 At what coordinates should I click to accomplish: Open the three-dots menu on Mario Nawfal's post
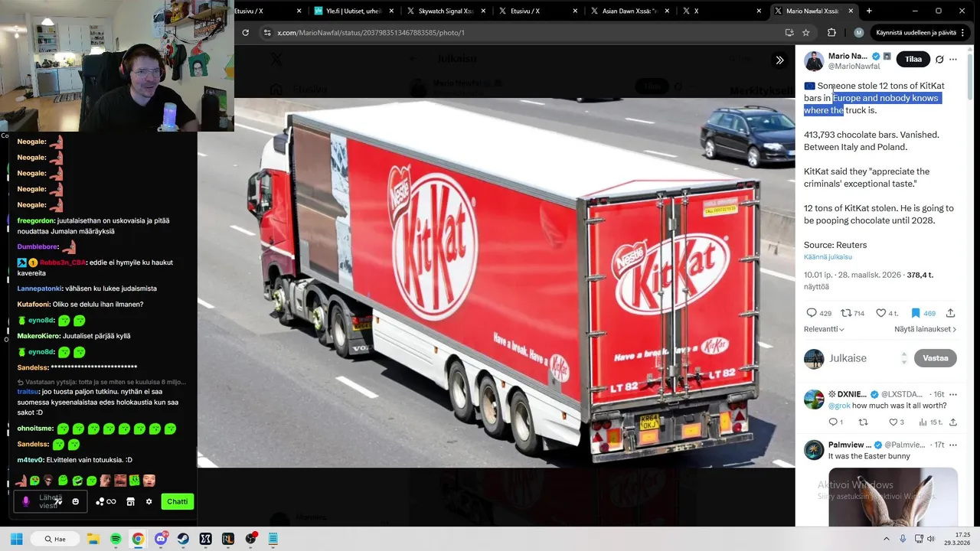[x=953, y=59]
